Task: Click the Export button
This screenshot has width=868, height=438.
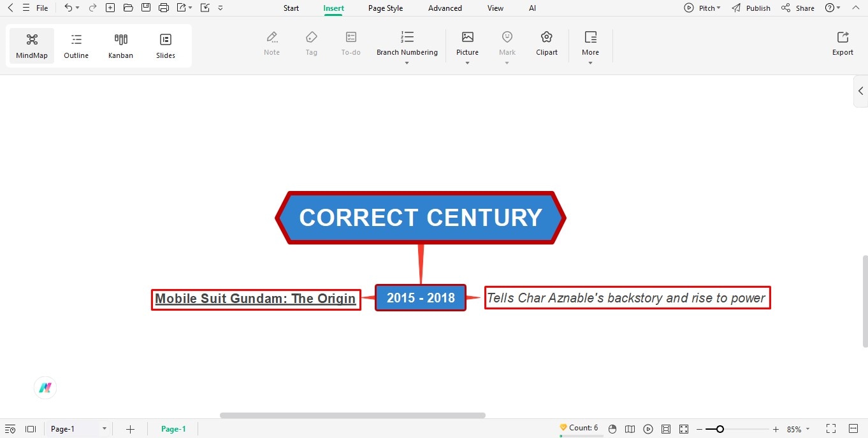Action: point(843,43)
